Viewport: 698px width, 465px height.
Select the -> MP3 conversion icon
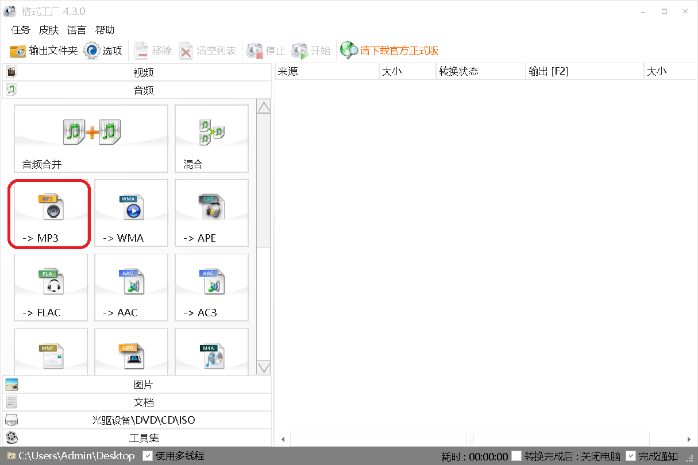point(51,213)
